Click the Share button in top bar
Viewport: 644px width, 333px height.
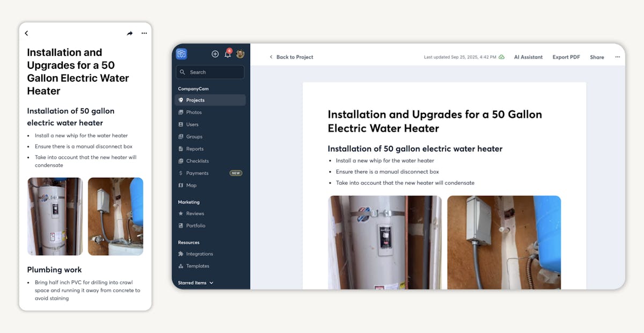[x=597, y=57]
